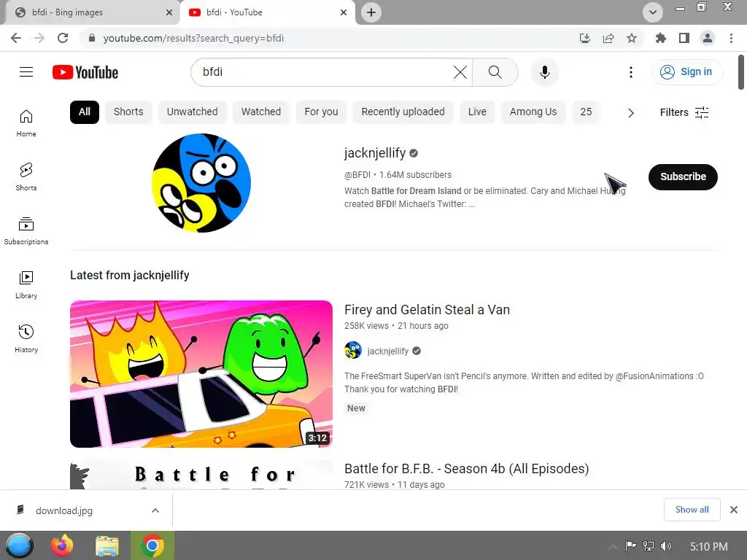This screenshot has width=747, height=560.
Task: Open Library in the sidebar
Action: 26,285
